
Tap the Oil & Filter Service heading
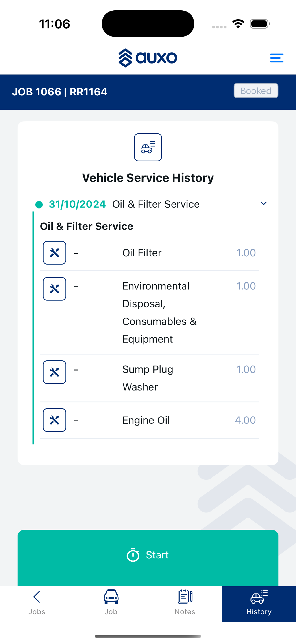(x=86, y=226)
